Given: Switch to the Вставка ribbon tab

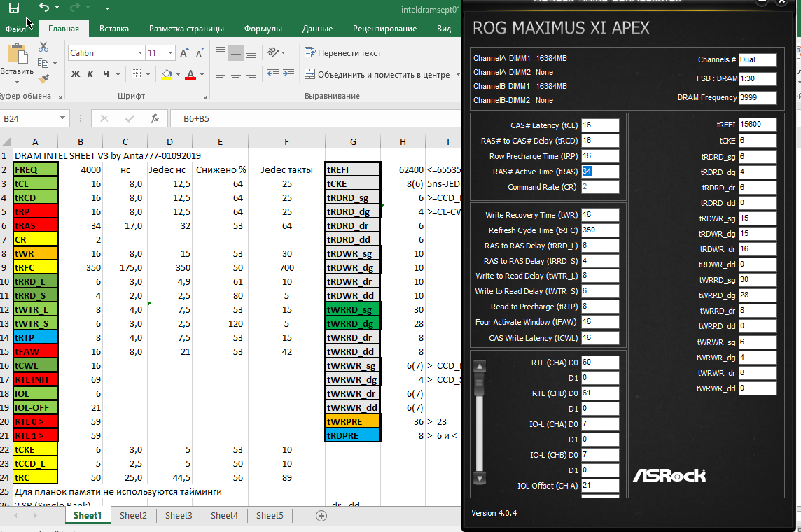Looking at the screenshot, I should [114, 29].
